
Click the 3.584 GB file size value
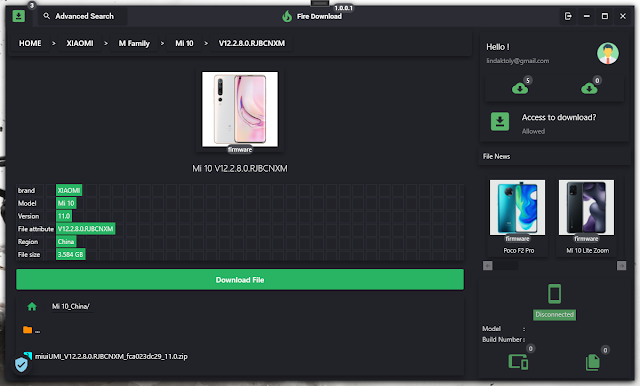(x=71, y=255)
